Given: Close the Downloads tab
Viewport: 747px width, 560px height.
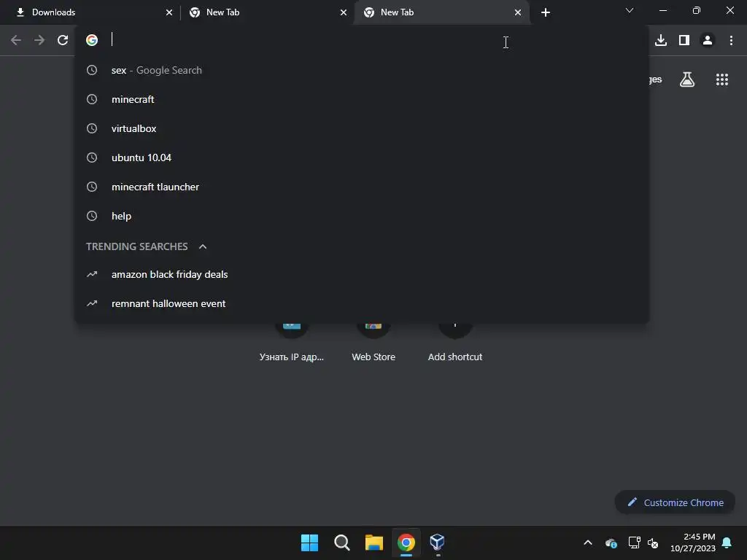Looking at the screenshot, I should [x=169, y=12].
